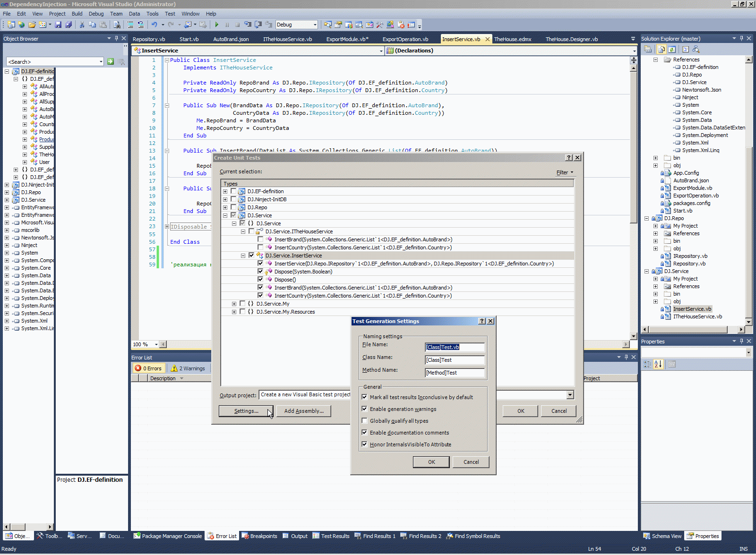
Task: Expand the DJ.Service.My.Resources node
Action: tap(234, 312)
